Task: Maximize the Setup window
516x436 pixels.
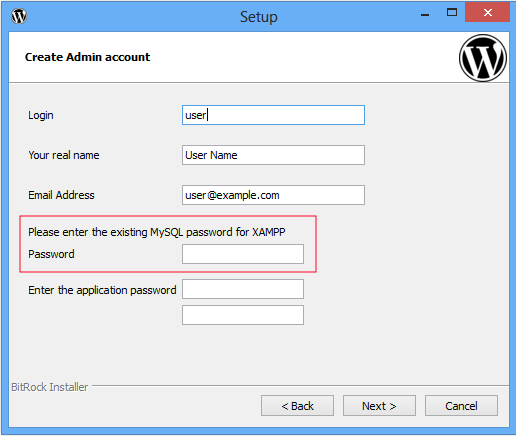Action: coord(452,13)
